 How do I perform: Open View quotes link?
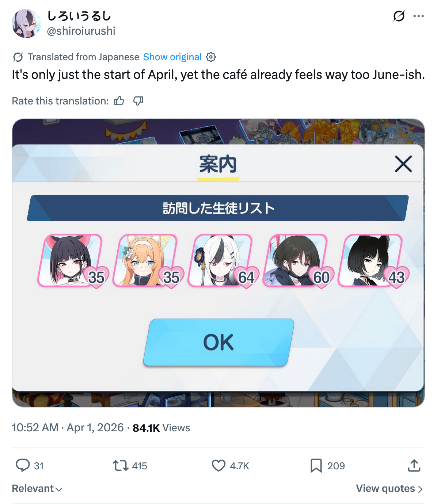point(389,488)
